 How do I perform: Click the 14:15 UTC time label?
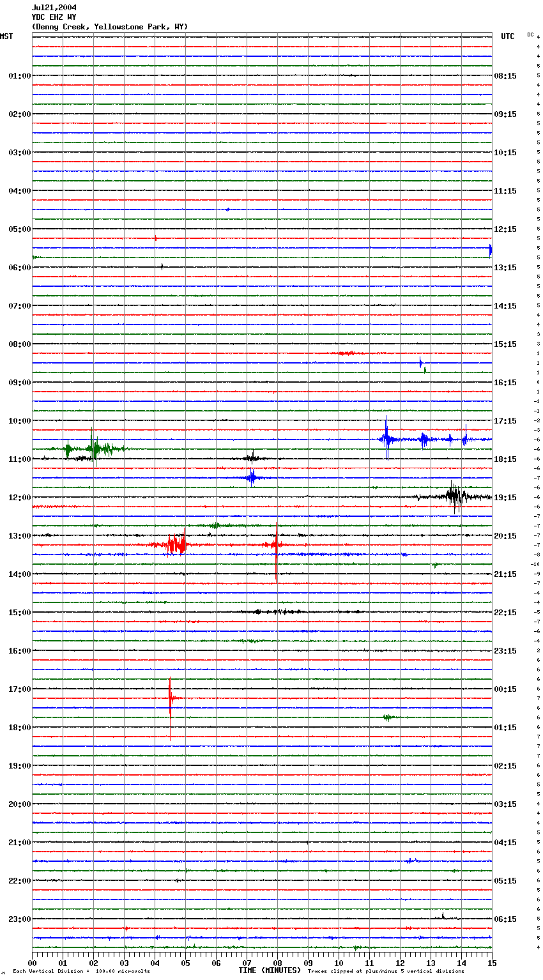click(x=505, y=306)
